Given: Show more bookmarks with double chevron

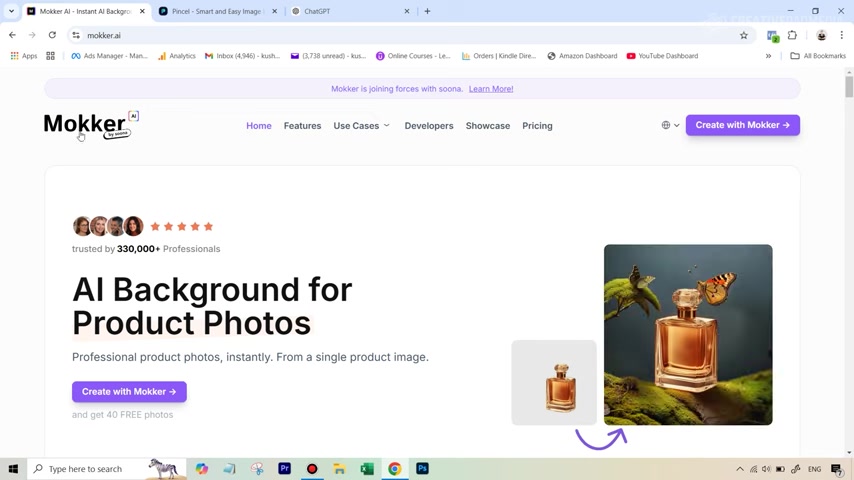Looking at the screenshot, I should coord(768,56).
